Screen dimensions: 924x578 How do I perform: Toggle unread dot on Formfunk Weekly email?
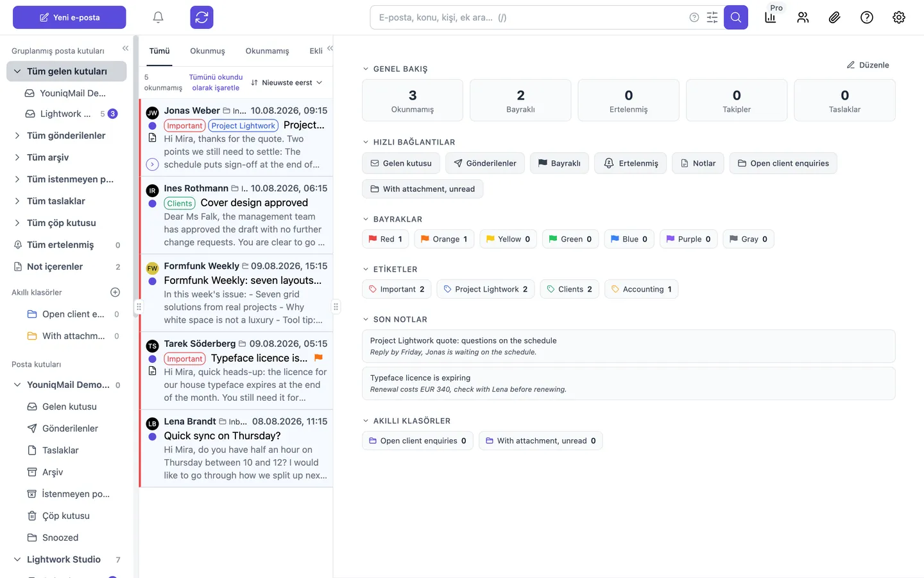tap(152, 281)
